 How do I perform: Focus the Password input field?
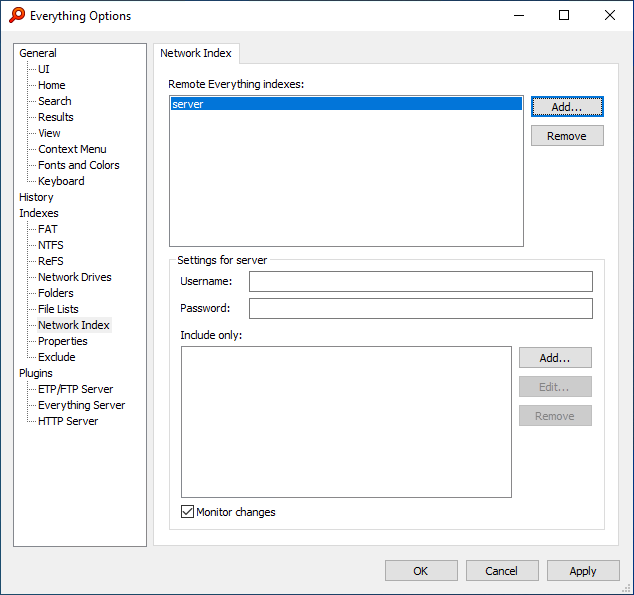[x=421, y=308]
